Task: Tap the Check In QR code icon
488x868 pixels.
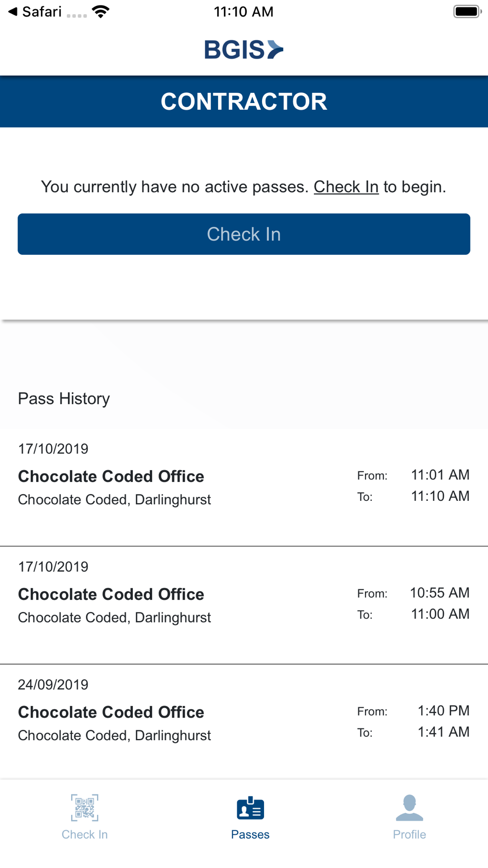Action: 84,807
